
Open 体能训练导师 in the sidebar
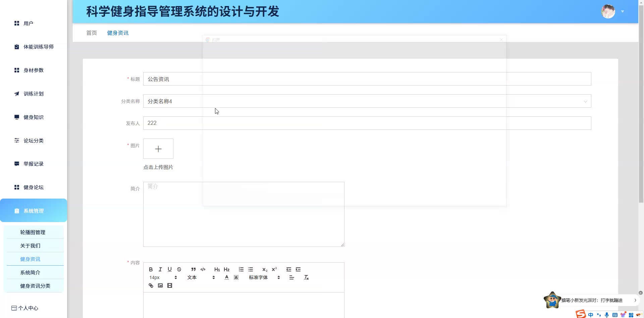point(34,47)
